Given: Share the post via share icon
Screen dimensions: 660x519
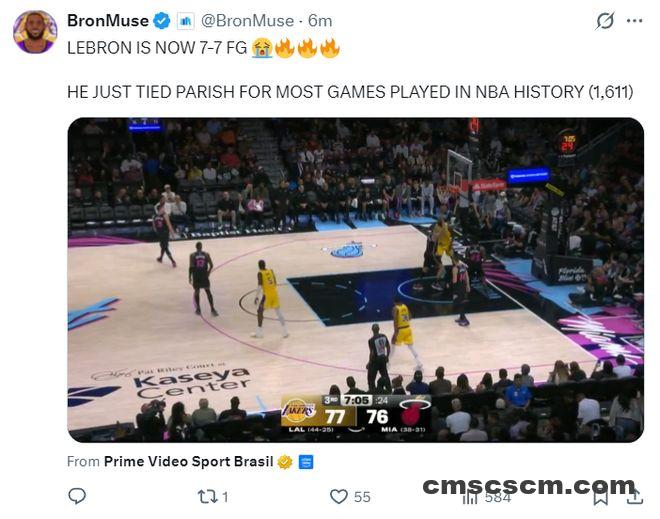Looking at the screenshot, I should [x=635, y=496].
